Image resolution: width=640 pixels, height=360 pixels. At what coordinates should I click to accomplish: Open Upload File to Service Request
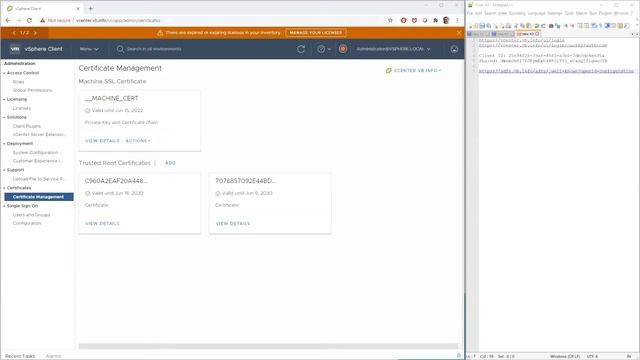coord(39,179)
